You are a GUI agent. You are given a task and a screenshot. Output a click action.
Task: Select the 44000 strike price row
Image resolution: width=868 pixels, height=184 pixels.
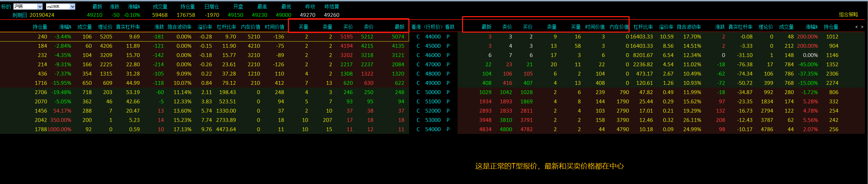pos(433,37)
